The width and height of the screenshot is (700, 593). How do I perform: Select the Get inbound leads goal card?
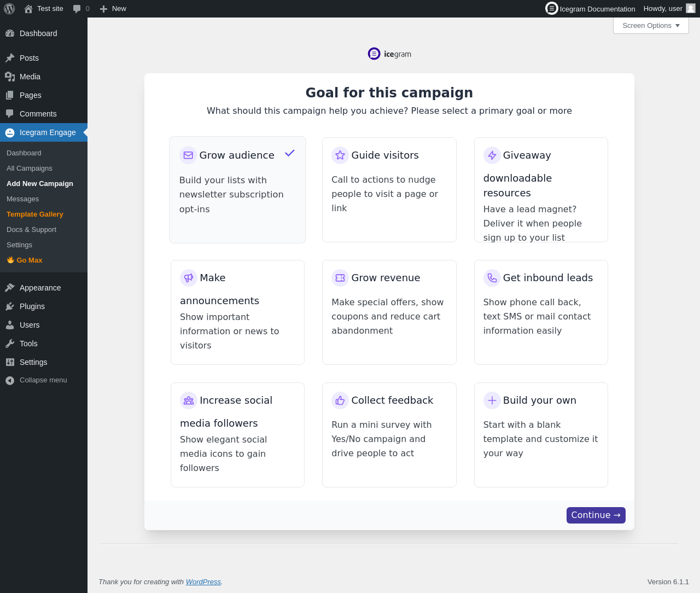click(541, 312)
